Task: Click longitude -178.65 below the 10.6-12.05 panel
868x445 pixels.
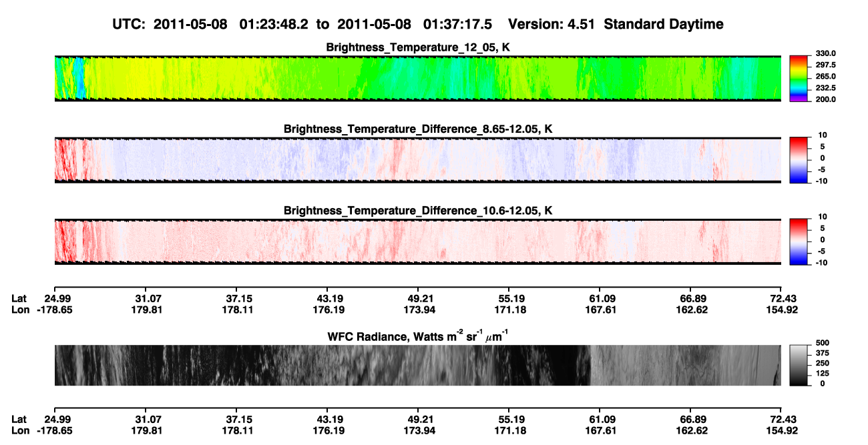Action: coord(55,310)
